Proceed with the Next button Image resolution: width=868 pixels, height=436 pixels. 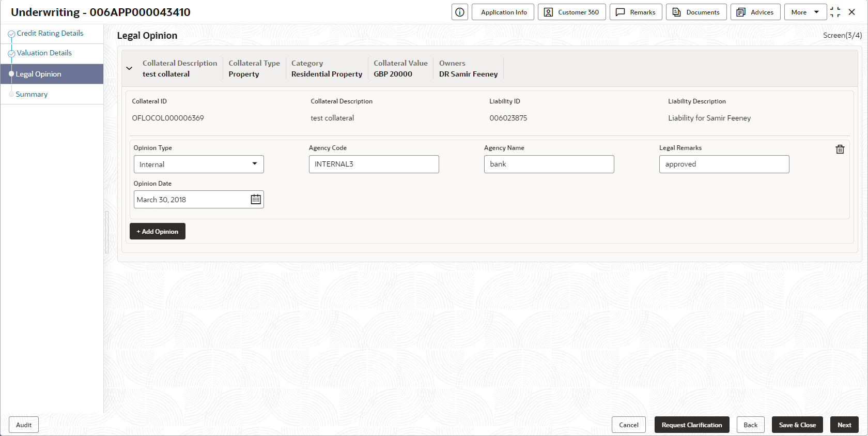pos(845,425)
